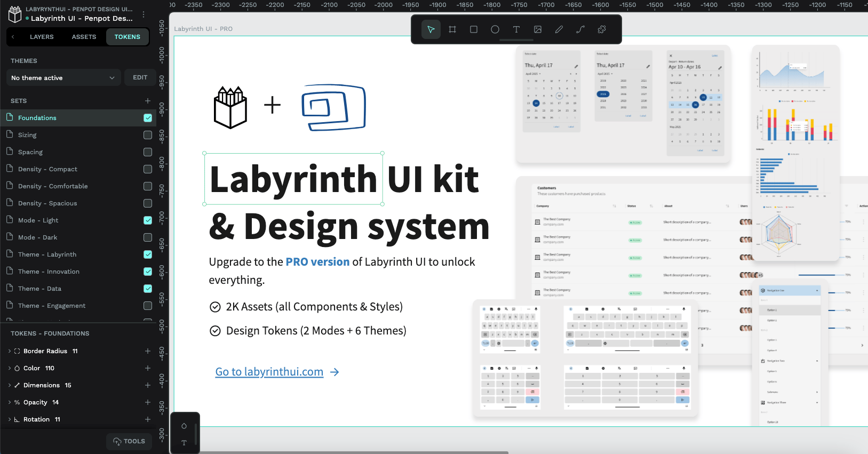
Task: Enable the Sizing set checkbox
Action: 148,135
